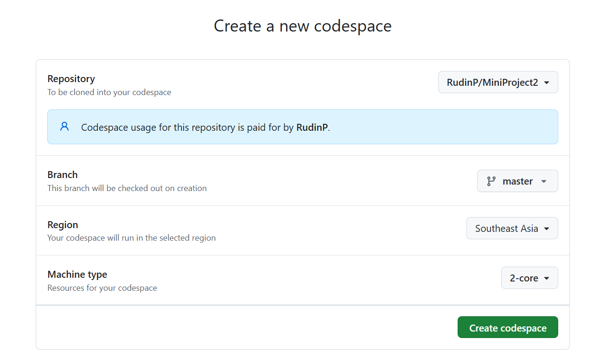This screenshot has width=593, height=364.
Task: Open the Southeast Asia region dropdown
Action: [x=512, y=228]
